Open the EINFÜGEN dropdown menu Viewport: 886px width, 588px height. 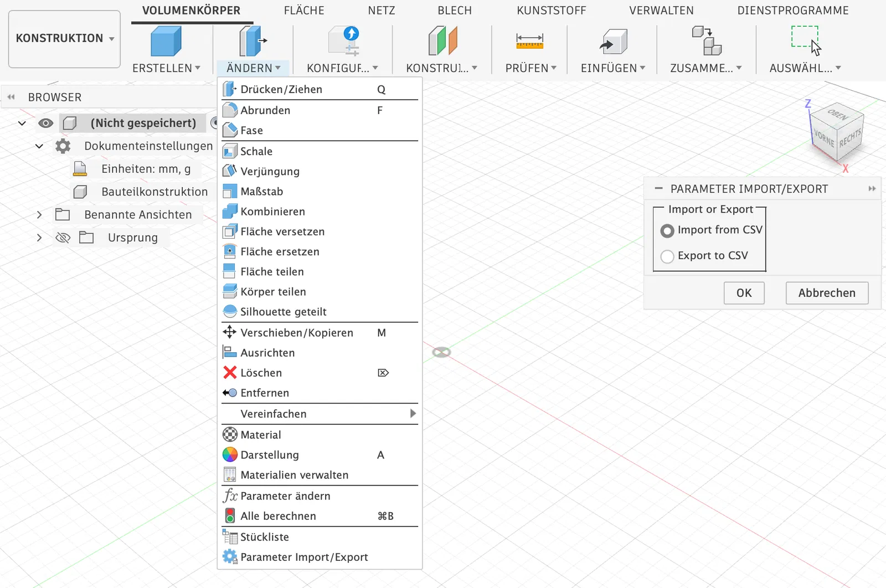coord(613,68)
